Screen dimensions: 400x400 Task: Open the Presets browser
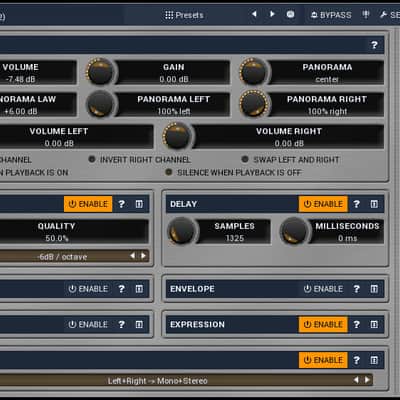coord(184,15)
